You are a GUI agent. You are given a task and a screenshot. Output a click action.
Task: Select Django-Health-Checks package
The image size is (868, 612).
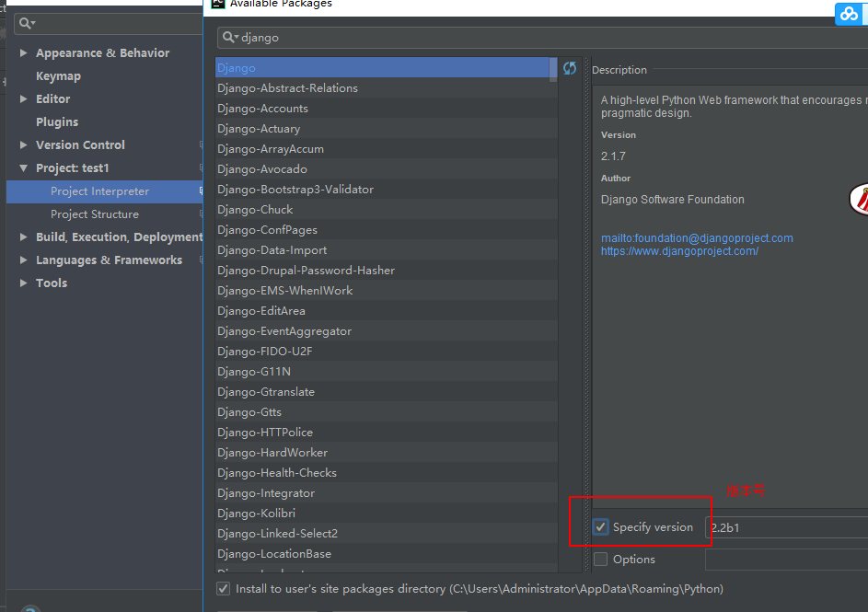click(387, 472)
